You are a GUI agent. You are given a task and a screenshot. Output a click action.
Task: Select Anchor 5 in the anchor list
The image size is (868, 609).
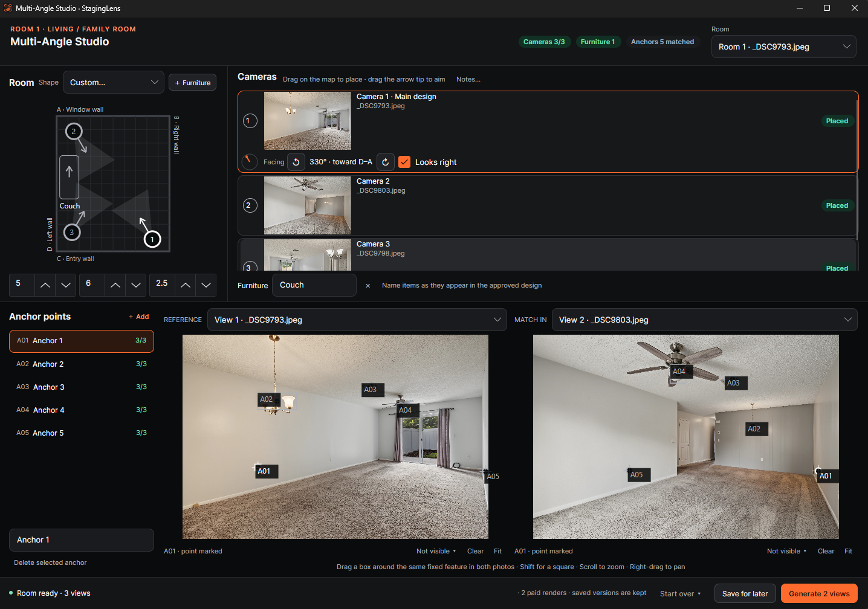[x=82, y=433]
